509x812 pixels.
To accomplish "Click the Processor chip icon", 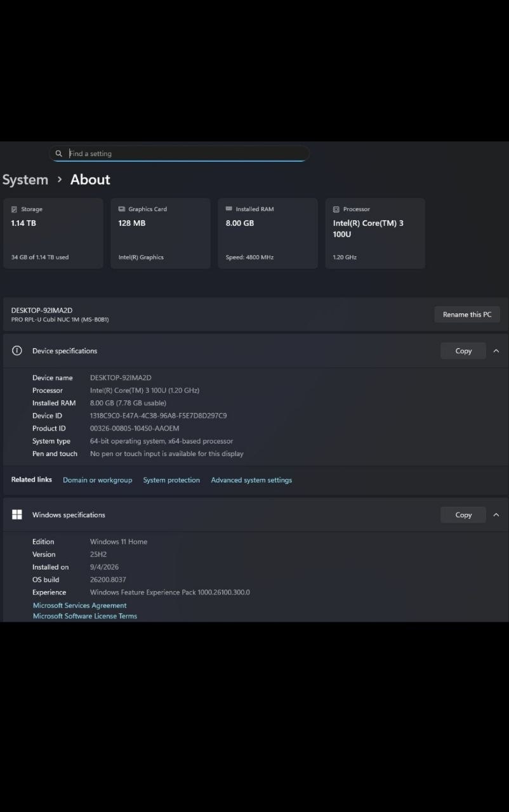I will (336, 209).
